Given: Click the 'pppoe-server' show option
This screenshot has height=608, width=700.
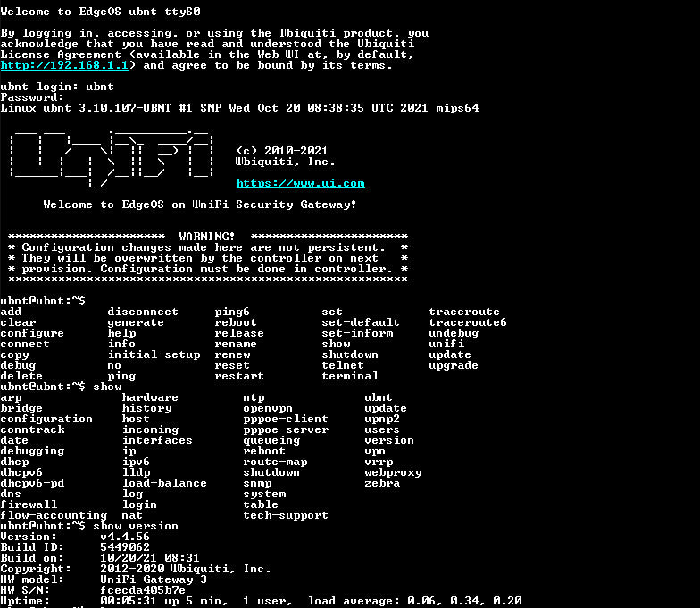Looking at the screenshot, I should point(286,430).
